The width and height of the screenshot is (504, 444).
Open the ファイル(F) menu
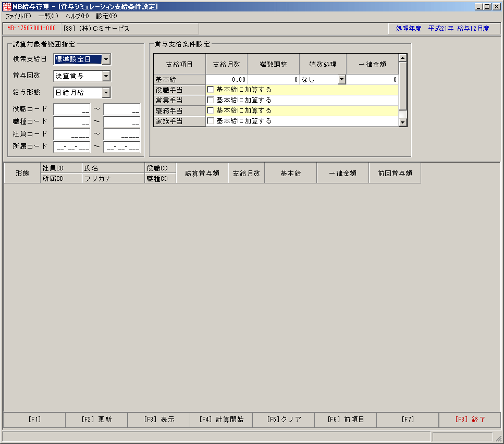coord(18,16)
